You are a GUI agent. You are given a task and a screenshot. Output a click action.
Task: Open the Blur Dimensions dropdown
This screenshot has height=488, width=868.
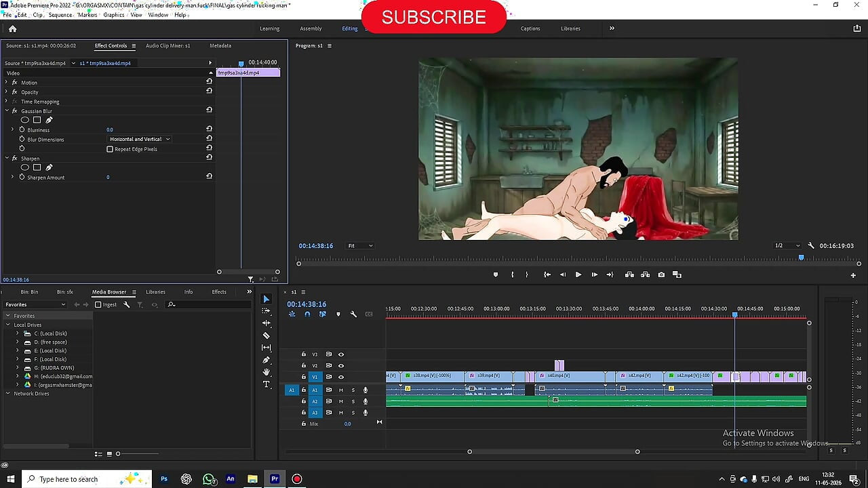point(140,139)
